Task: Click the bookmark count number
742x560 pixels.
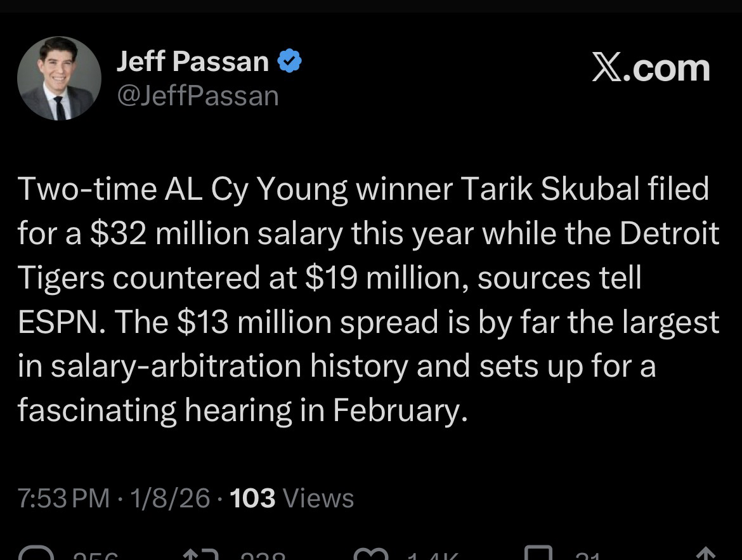Action: (587, 556)
